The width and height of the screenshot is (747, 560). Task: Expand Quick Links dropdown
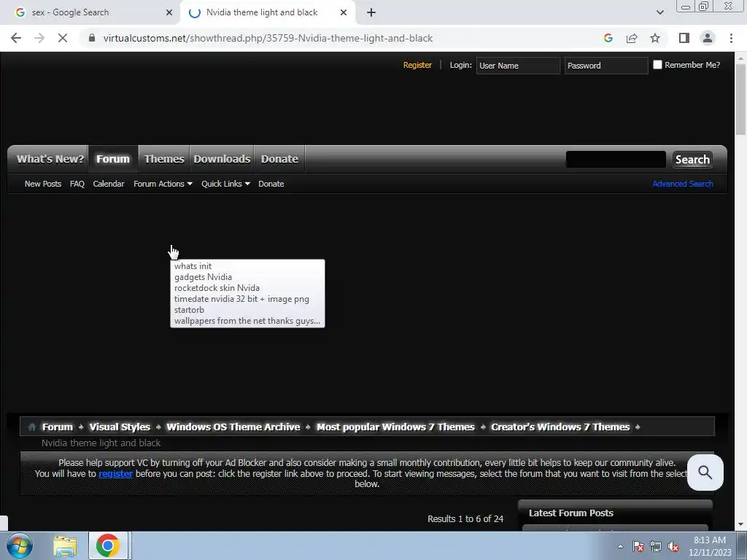point(225,184)
